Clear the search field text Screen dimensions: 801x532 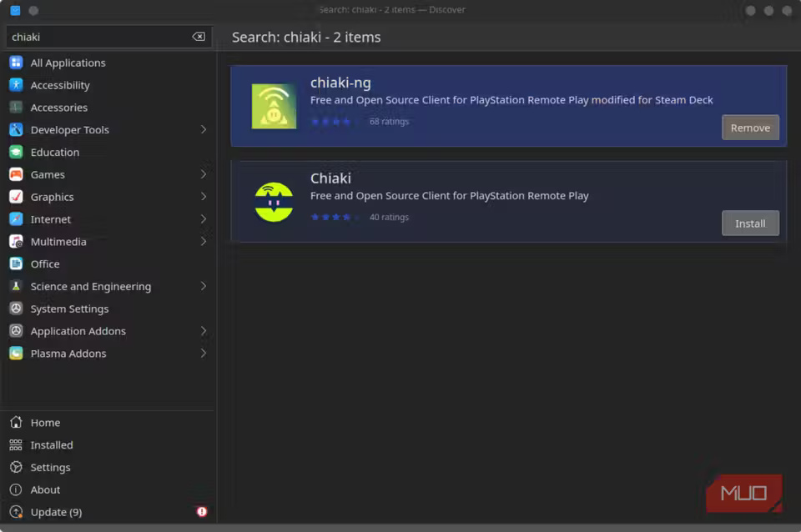tap(199, 37)
